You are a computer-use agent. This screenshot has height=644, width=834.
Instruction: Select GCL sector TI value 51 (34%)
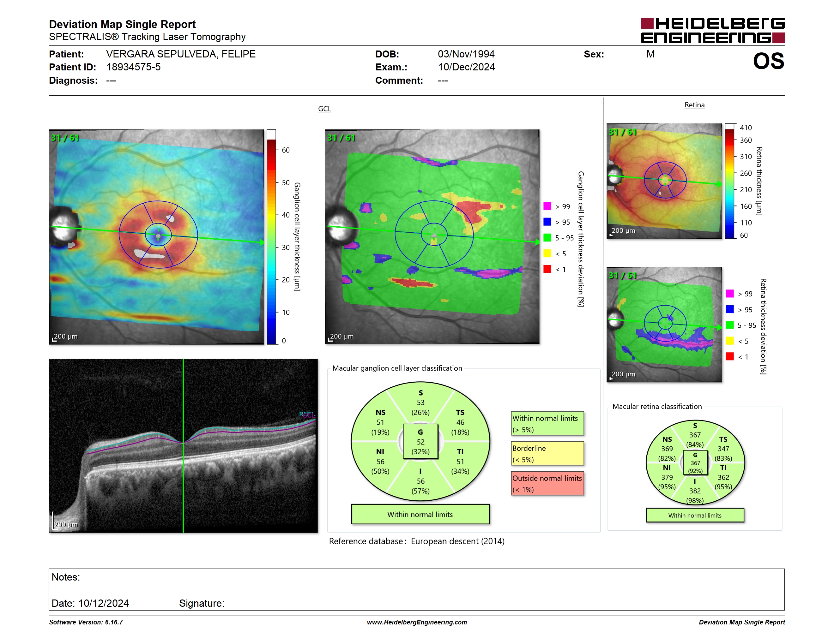460,462
